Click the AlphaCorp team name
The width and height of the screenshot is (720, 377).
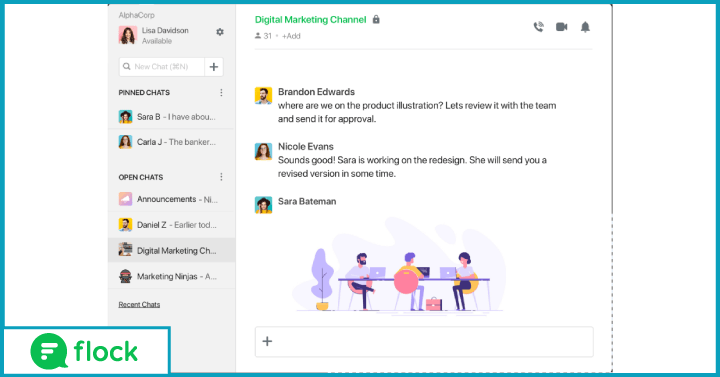point(136,15)
